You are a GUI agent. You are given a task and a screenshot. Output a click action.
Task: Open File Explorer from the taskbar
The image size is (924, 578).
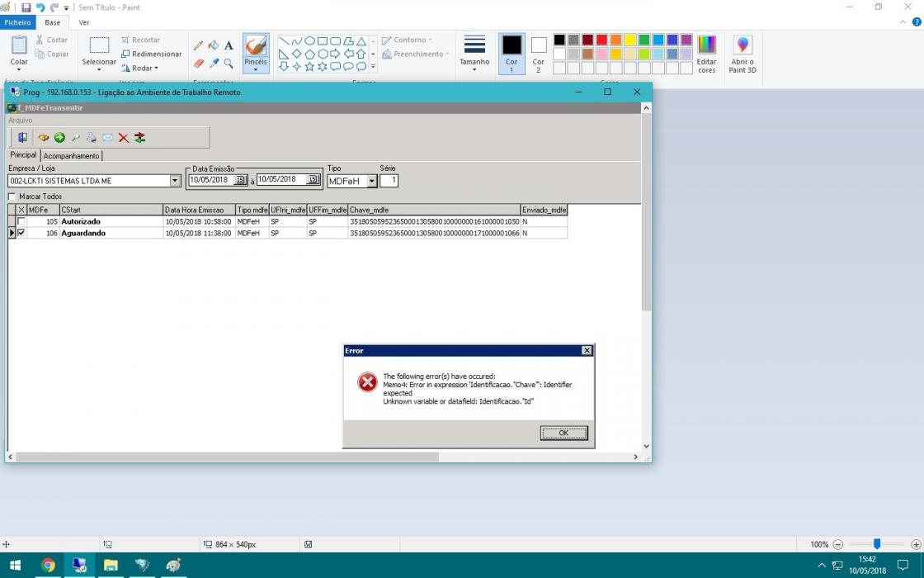111,565
